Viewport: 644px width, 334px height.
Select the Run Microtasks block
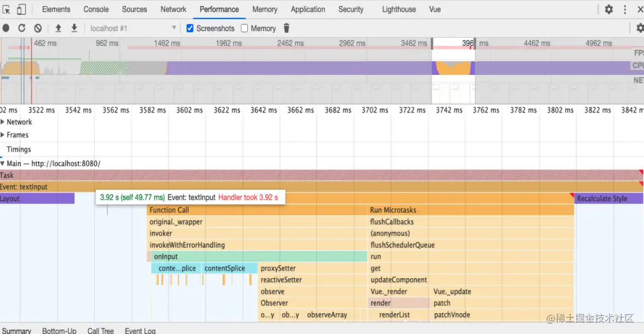471,210
